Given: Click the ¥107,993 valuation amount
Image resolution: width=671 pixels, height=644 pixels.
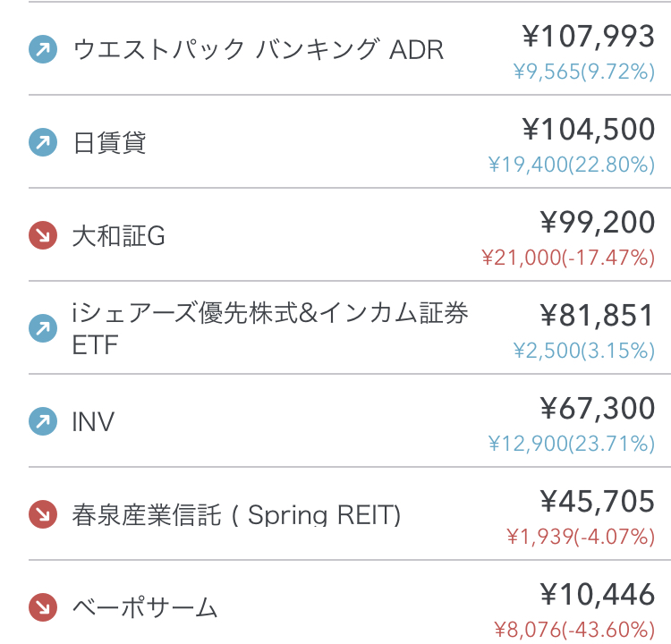Looking at the screenshot, I should point(589,37).
